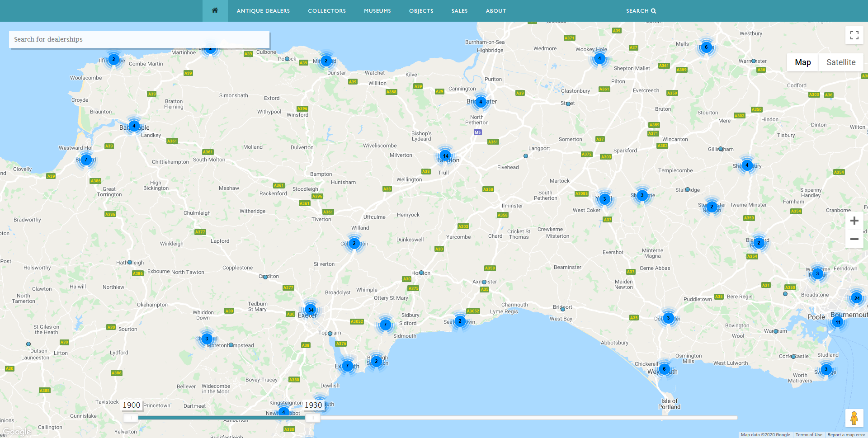Viewport: 868px width, 438px height.
Task: Zoom in on the map
Action: pyautogui.click(x=854, y=221)
